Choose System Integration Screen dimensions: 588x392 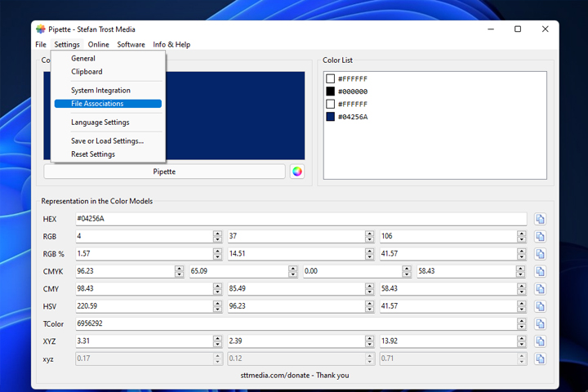pos(108,91)
